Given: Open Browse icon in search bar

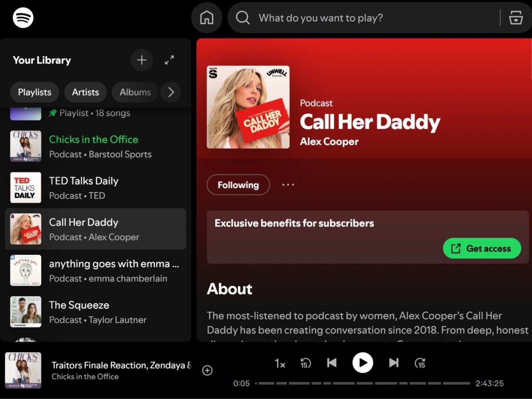Looking at the screenshot, I should 516,18.
